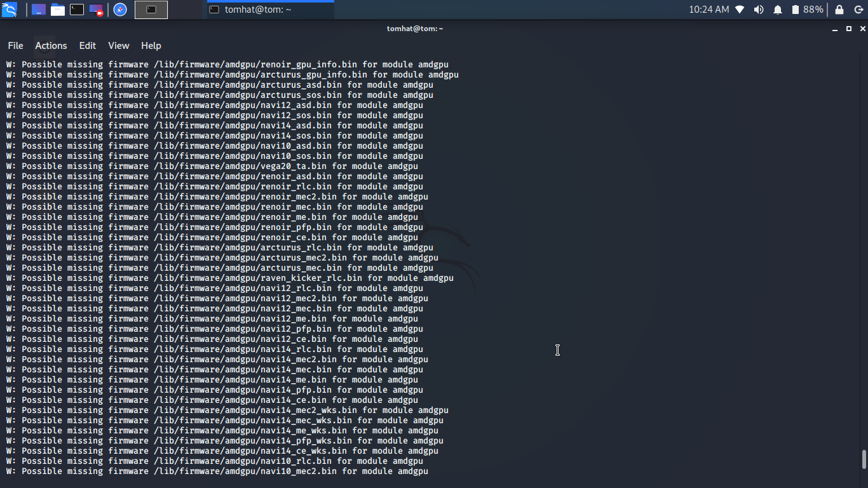Click the 10:24 AM clock
This screenshot has width=868, height=488.
point(709,10)
